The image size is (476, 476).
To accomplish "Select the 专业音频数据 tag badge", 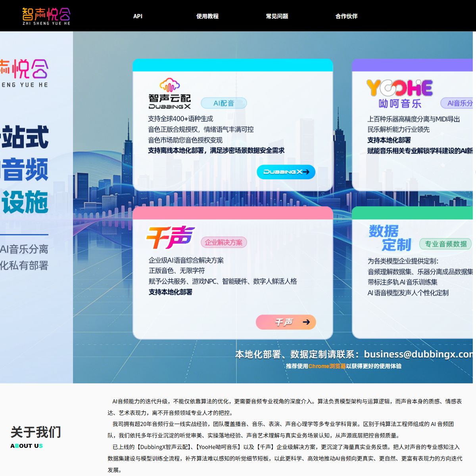I will [446, 244].
